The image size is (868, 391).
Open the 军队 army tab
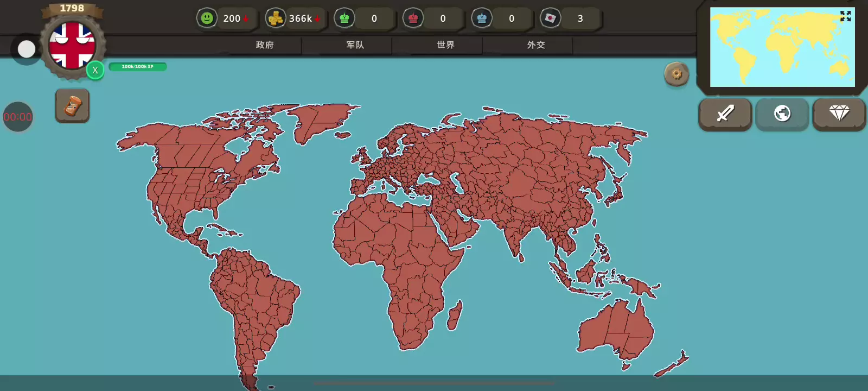(x=355, y=45)
